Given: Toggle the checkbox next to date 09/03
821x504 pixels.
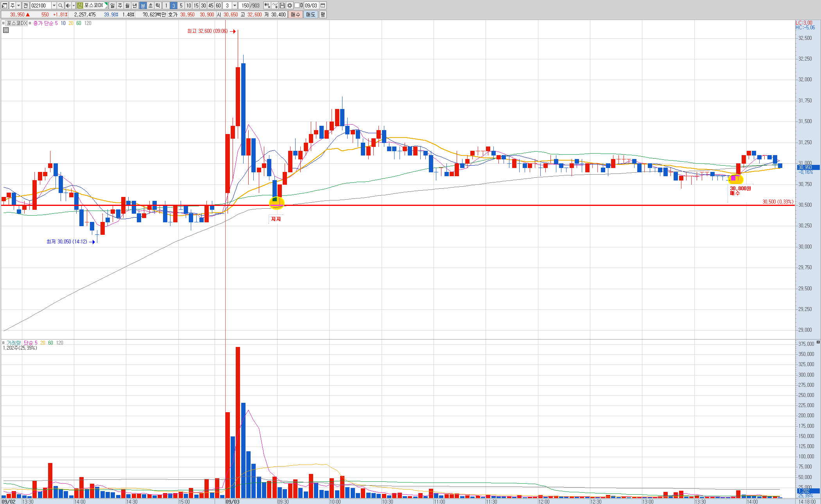Looking at the screenshot, I should click(x=297, y=5).
